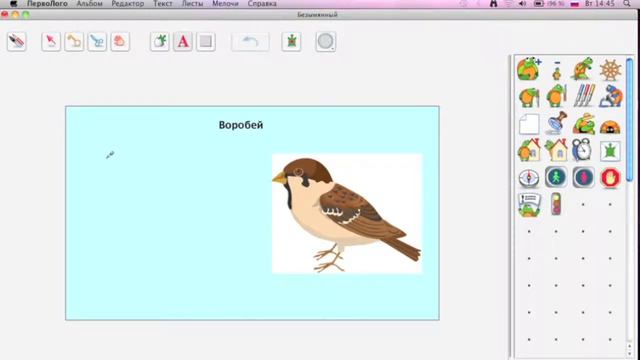Click the sparrow picture on the canvas
640x360 pixels.
coord(347,213)
